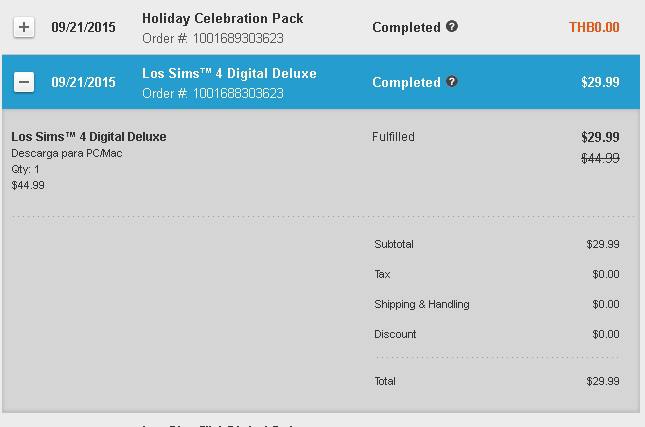Viewport: 645px width, 427px height.
Task: Click the Discount row label
Action: tap(395, 334)
